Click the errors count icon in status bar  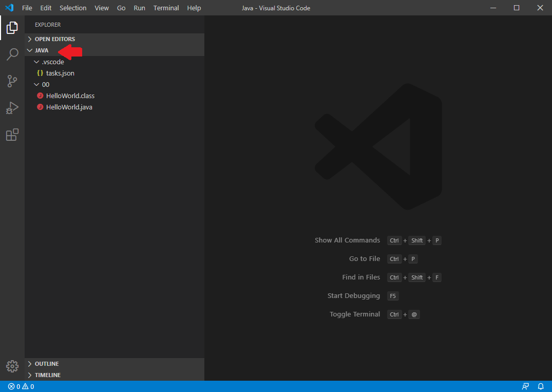11,386
